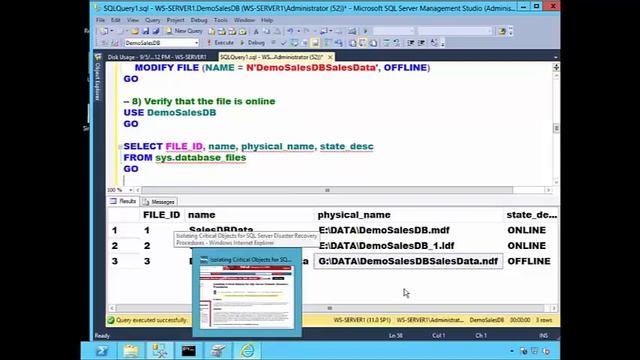Click the File Explorer taskbar icon
The image size is (640, 360).
tap(131, 351)
